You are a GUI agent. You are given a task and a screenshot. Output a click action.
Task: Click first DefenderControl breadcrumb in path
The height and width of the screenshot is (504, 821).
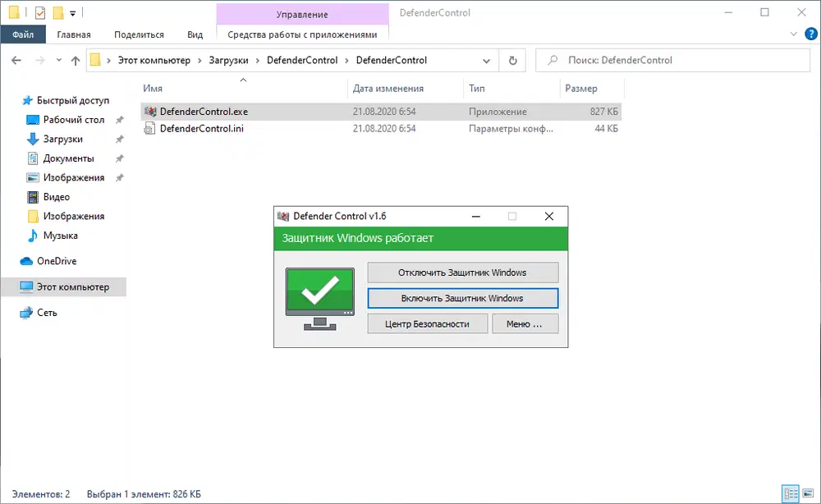pos(302,60)
